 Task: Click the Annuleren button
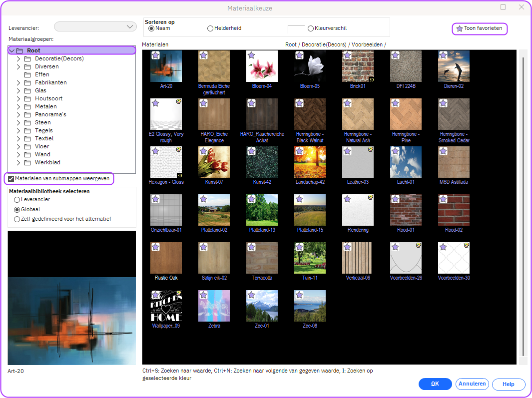tap(472, 384)
